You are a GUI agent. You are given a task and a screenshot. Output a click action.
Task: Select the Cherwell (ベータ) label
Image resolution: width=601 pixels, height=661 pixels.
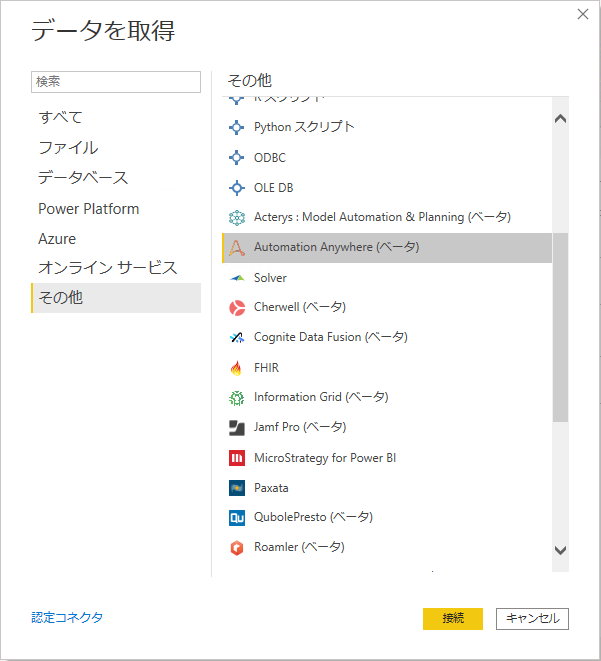[300, 307]
